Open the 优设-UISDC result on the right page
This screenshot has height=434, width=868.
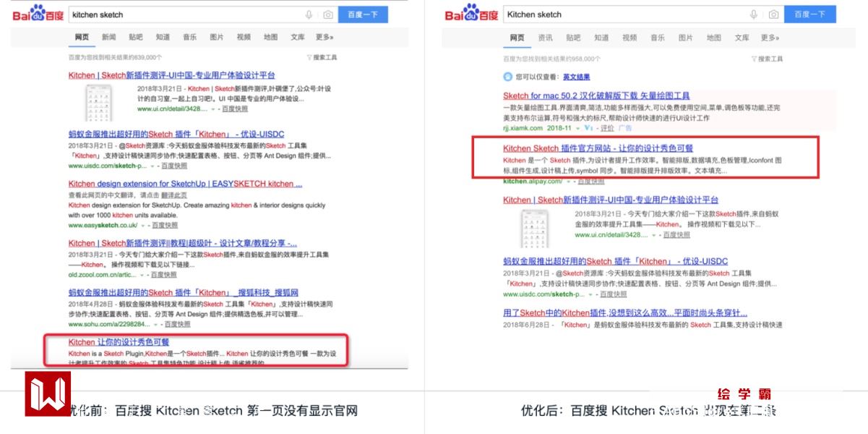pyautogui.click(x=615, y=261)
